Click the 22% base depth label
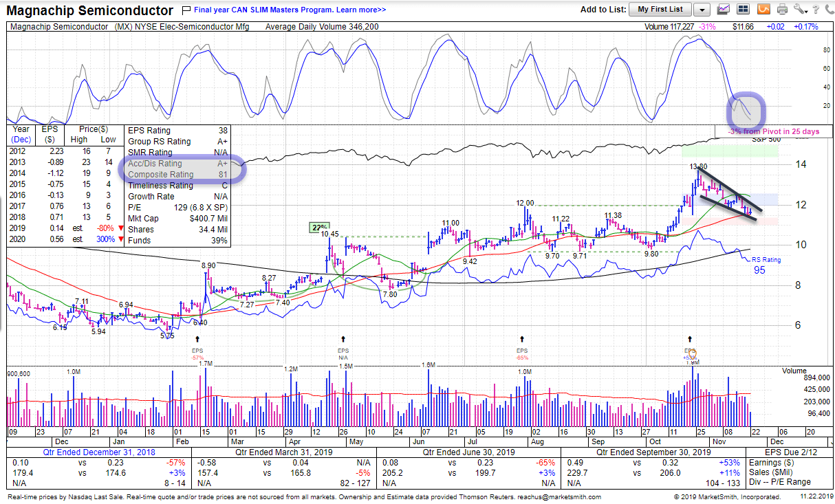 319,228
